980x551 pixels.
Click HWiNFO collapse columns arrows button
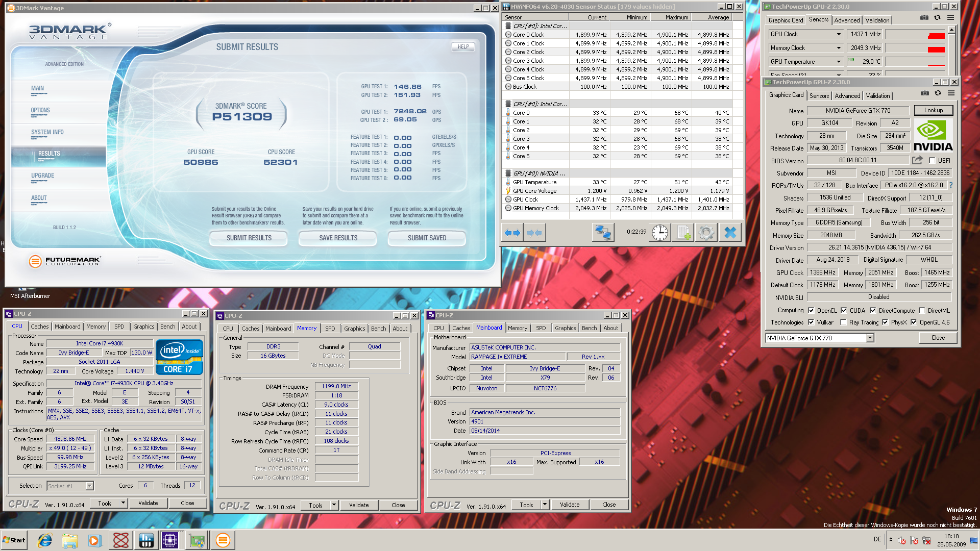coord(534,233)
